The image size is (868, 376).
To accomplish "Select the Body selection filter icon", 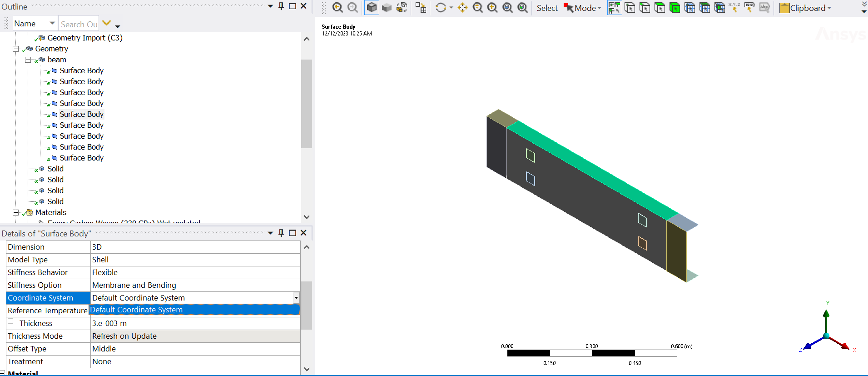I will click(675, 8).
